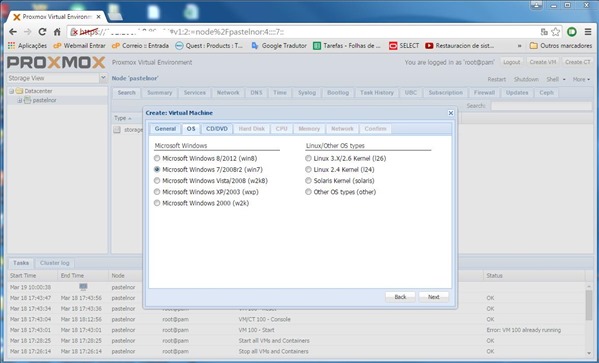Click the Create VM button
Screen dimensions: 599x363
click(543, 62)
